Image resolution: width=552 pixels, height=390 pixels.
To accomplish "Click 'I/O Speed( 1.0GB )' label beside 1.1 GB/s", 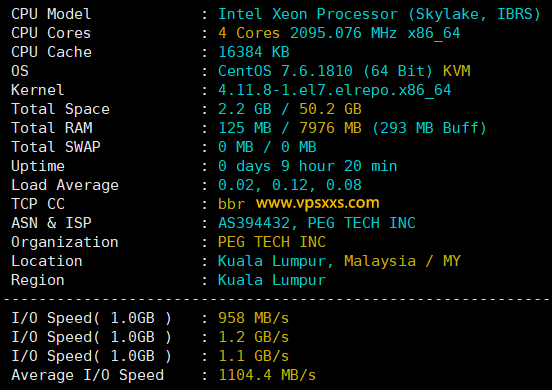I will tap(92, 356).
